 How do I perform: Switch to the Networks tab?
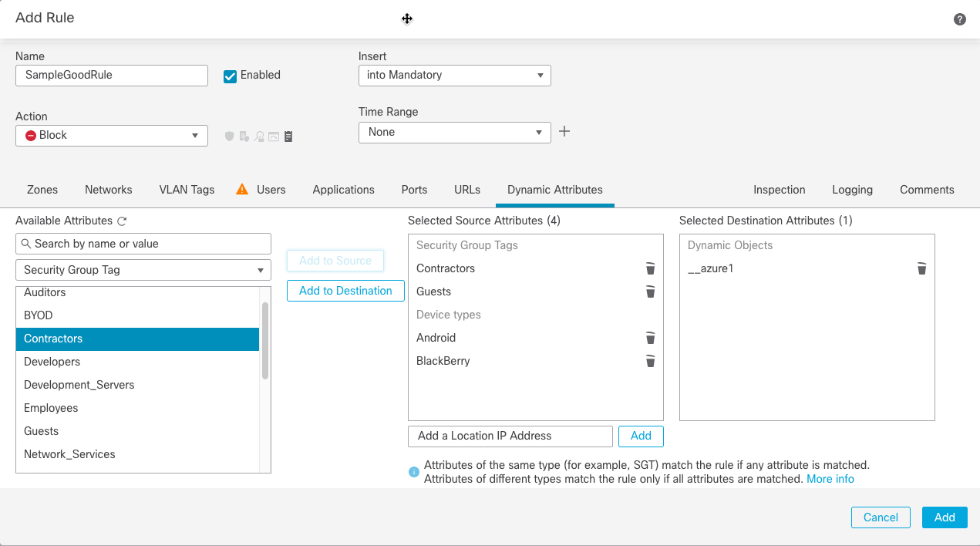(108, 190)
